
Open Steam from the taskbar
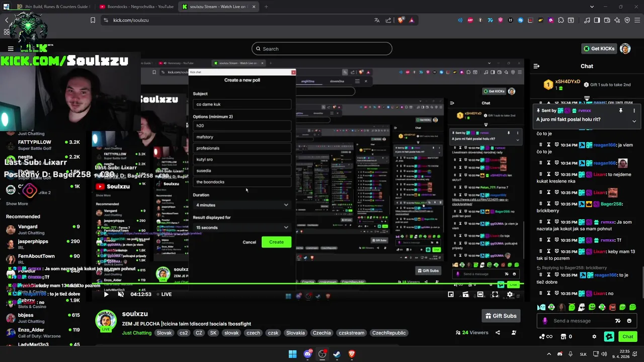337,354
